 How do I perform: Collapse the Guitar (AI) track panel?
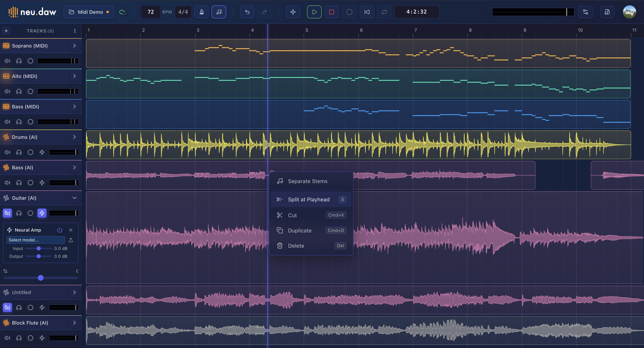pyautogui.click(x=74, y=198)
